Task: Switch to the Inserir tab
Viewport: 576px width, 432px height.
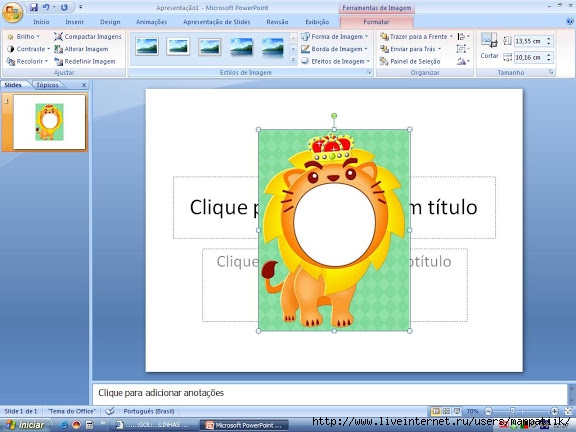Action: click(75, 22)
